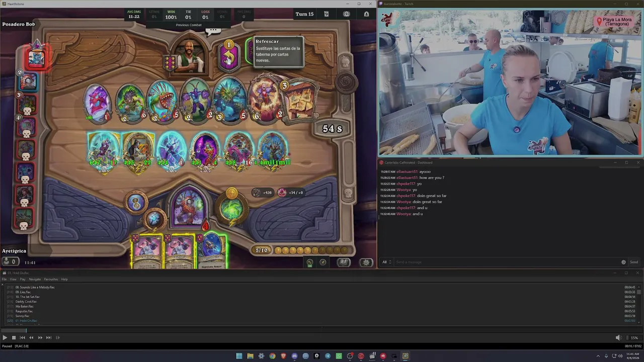The image size is (644, 362).
Task: Click Play button in music player
Action: point(5,338)
